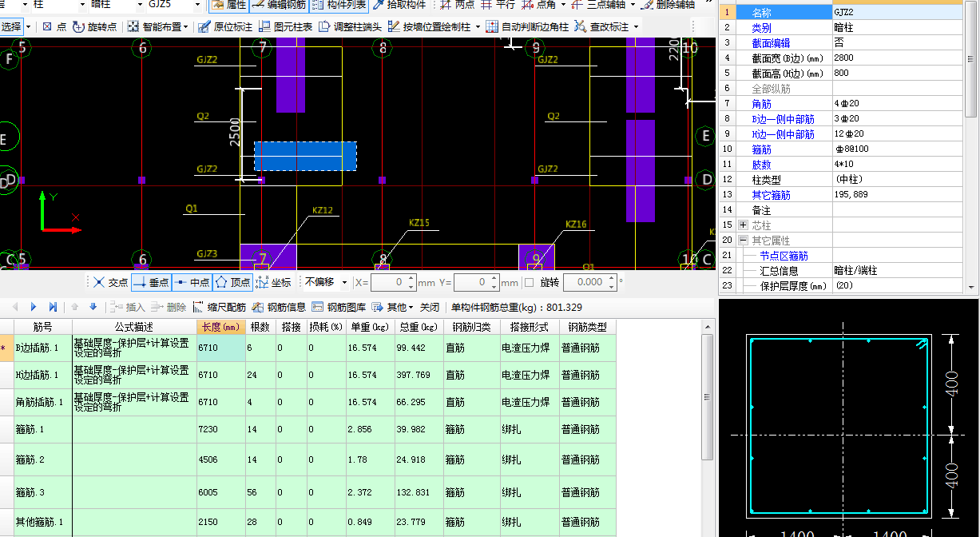Screen dimensions: 980x537
Task: Click the 选择 select button
Action: click(12, 26)
